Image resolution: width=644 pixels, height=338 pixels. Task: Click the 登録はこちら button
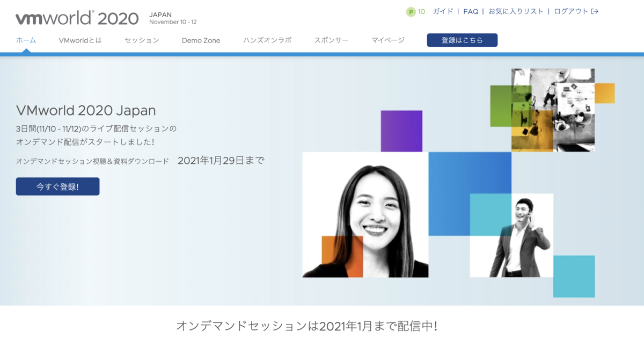[462, 40]
